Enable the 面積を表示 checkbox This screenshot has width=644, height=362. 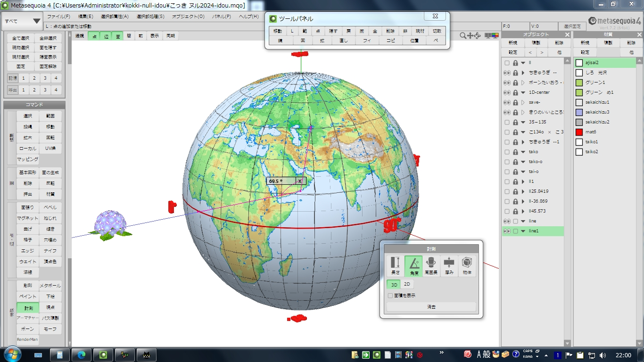coord(390,296)
